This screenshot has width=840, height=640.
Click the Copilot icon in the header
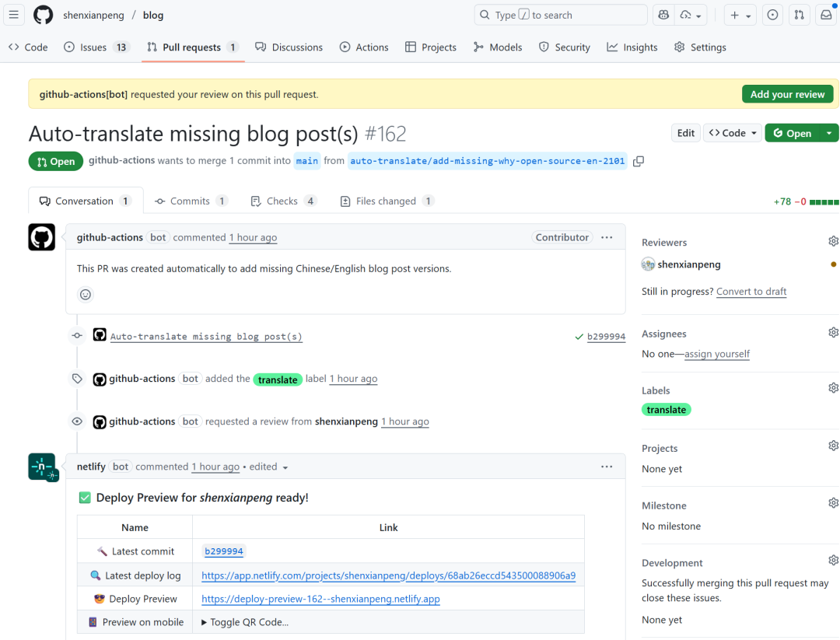pyautogui.click(x=663, y=14)
